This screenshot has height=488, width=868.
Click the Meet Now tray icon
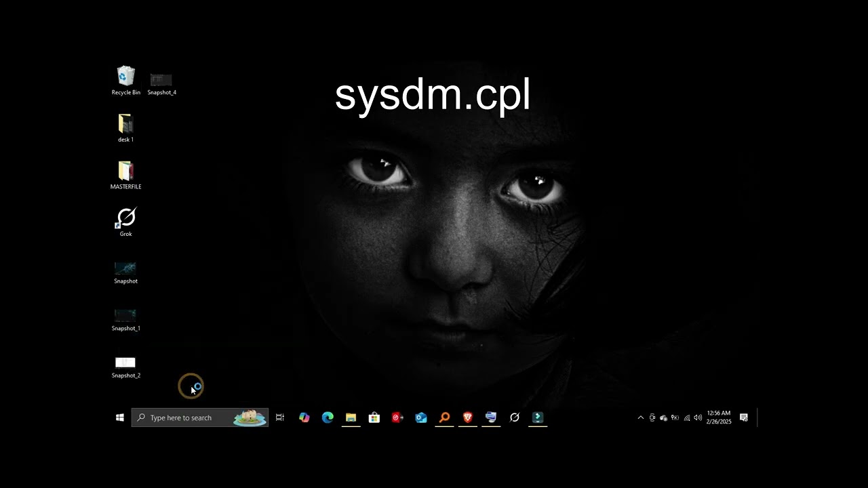(652, 418)
